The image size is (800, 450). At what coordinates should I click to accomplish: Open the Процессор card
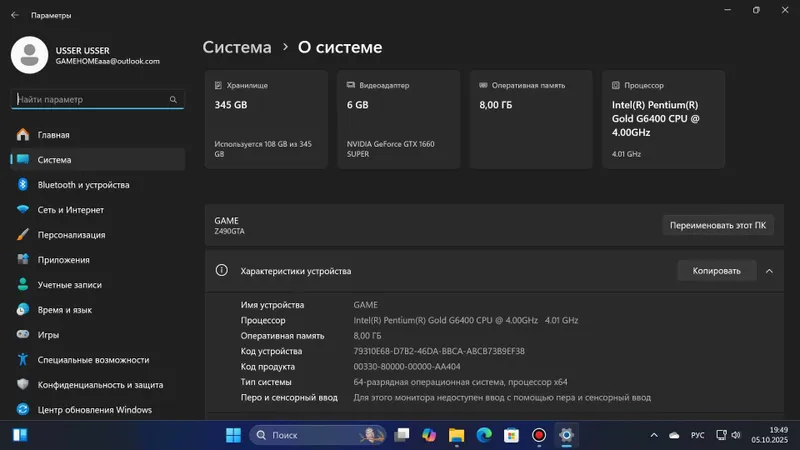click(x=664, y=120)
